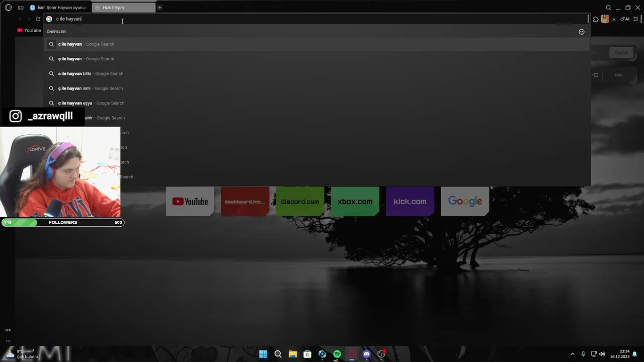Open the Google speed dial tile
Viewport: 644px width, 362px height.
coord(465,202)
